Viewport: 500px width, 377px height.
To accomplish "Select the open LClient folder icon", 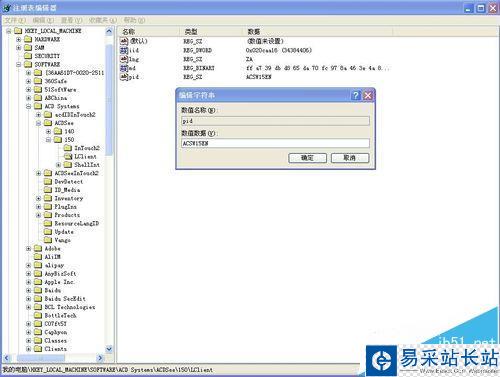I will (x=68, y=156).
